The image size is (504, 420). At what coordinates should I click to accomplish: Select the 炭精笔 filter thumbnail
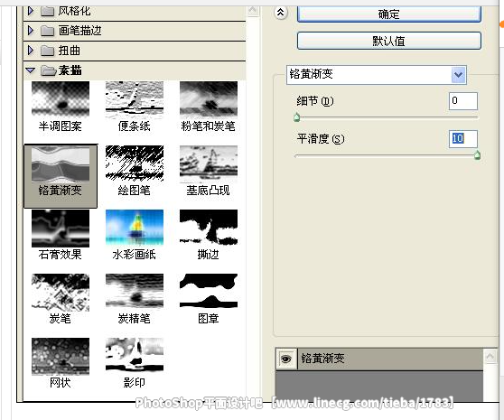[x=135, y=291]
